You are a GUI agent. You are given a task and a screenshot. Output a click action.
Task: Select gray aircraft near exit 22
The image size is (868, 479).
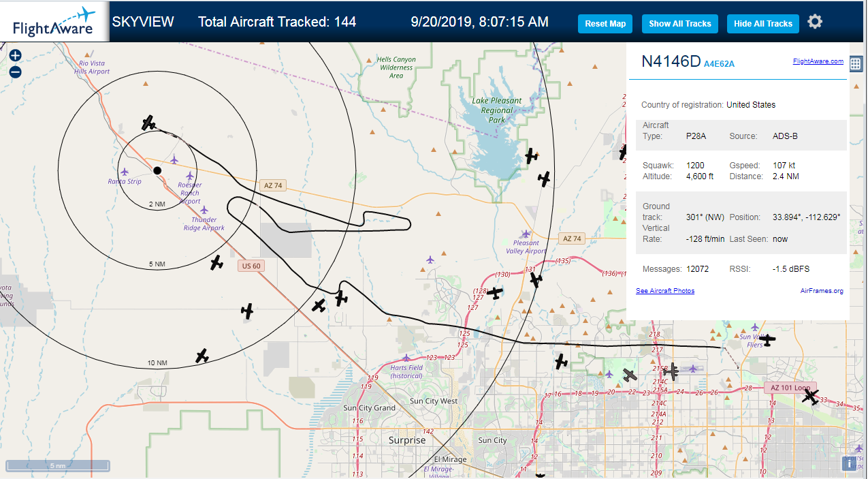(x=630, y=375)
